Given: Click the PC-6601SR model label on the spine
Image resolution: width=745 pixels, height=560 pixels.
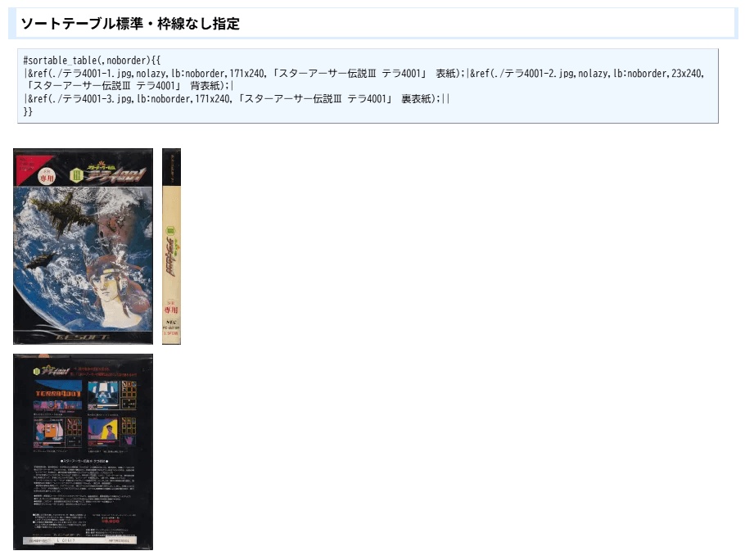Looking at the screenshot, I should click(169, 329).
